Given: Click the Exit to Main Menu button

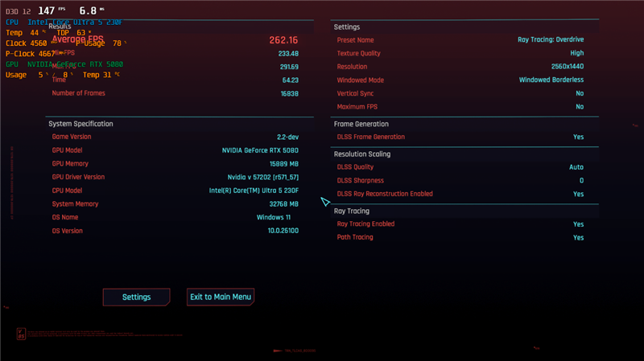Looking at the screenshot, I should (221, 297).
